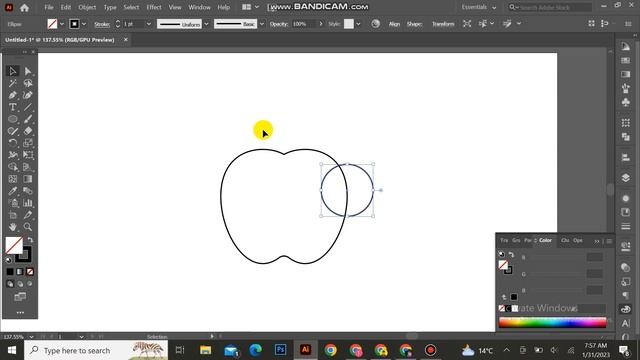Select the Pen tool
The width and height of the screenshot is (640, 360).
point(13,95)
